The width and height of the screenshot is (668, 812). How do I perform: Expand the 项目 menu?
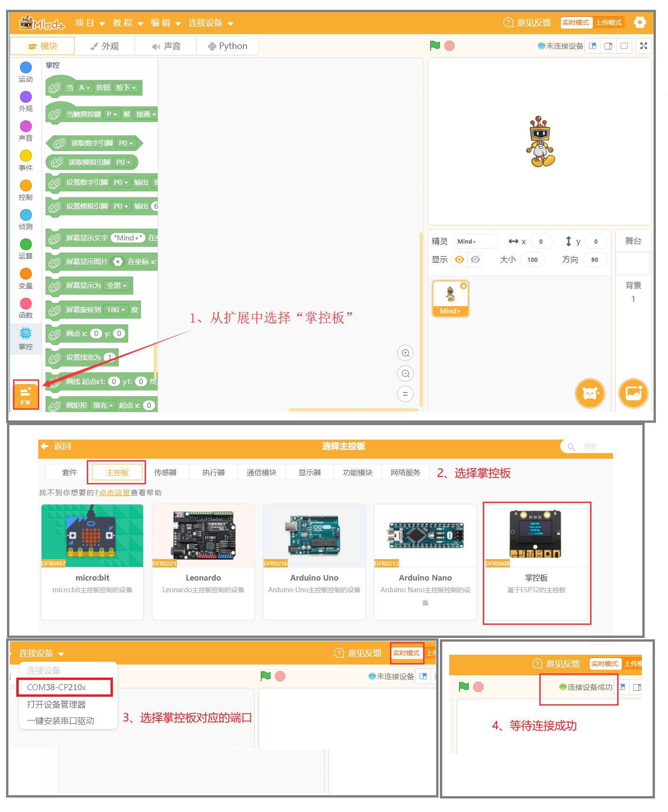[x=90, y=23]
